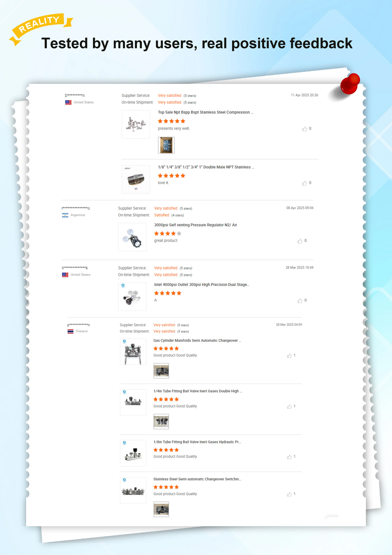Like the Stainless Steel Semi-automatic Changeover review

pos(289,494)
